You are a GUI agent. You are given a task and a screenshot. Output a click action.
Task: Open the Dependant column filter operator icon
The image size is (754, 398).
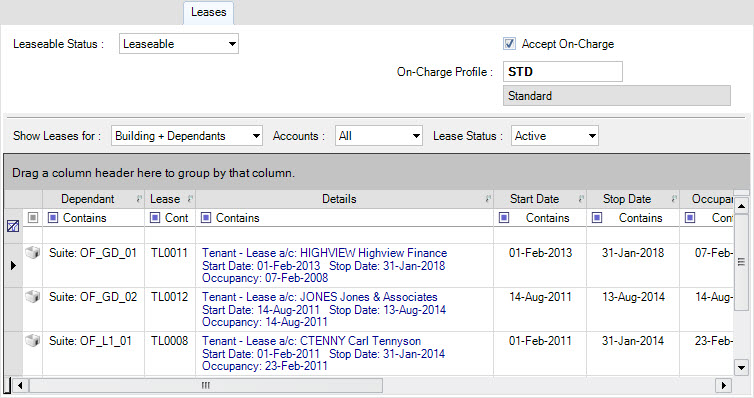pyautogui.click(x=53, y=218)
